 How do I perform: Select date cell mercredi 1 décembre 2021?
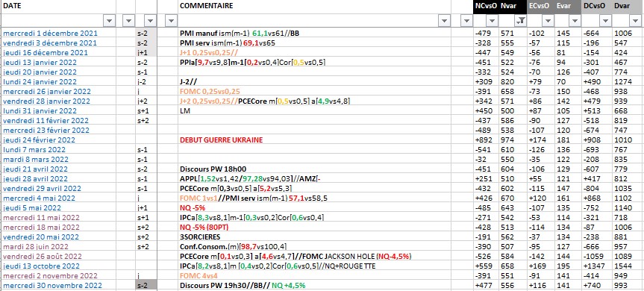pos(58,33)
